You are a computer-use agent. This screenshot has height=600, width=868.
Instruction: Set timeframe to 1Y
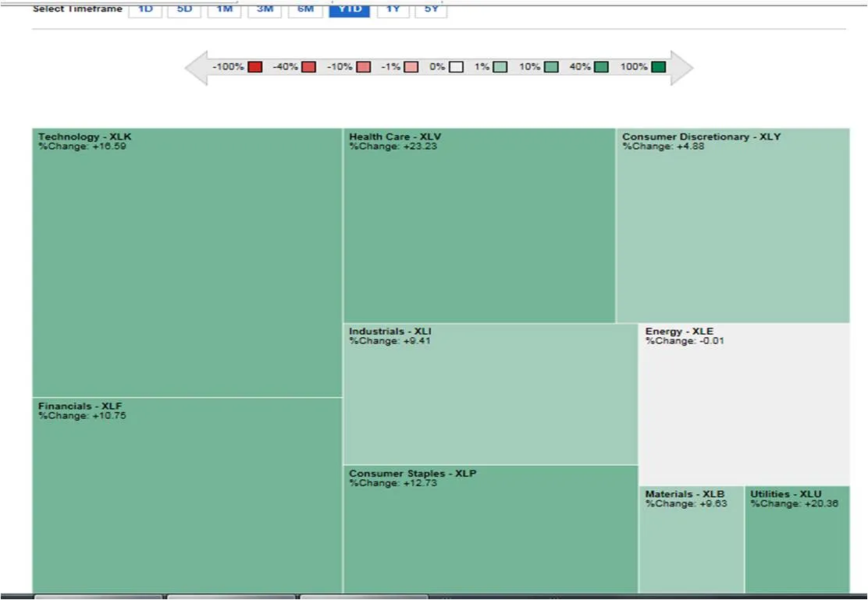393,9
